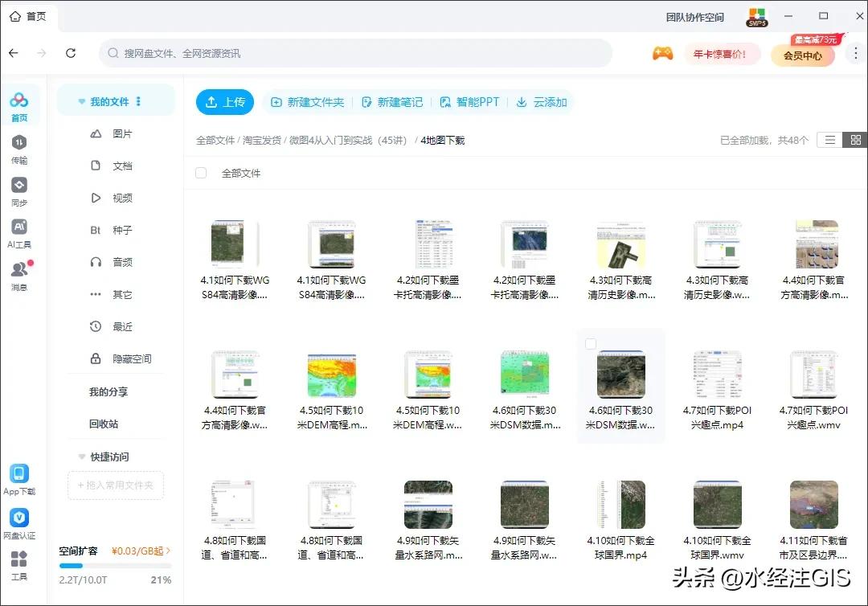Switch to list view layout icon
The height and width of the screenshot is (606, 868).
click(x=830, y=140)
